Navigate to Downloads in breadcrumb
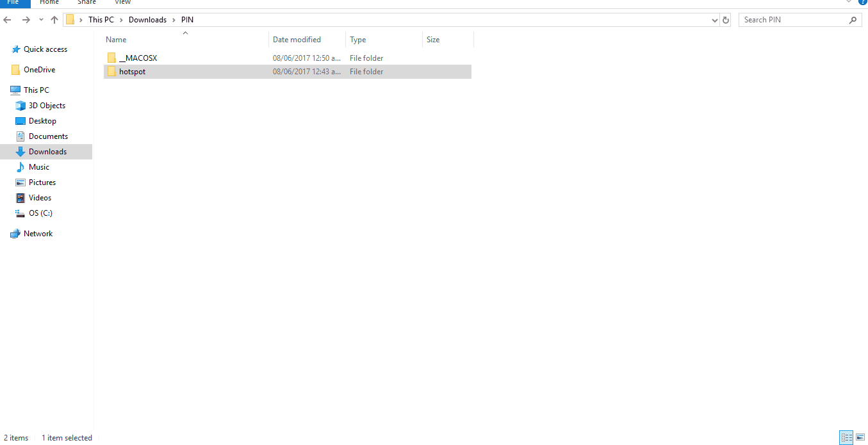The width and height of the screenshot is (868, 445). pos(147,20)
